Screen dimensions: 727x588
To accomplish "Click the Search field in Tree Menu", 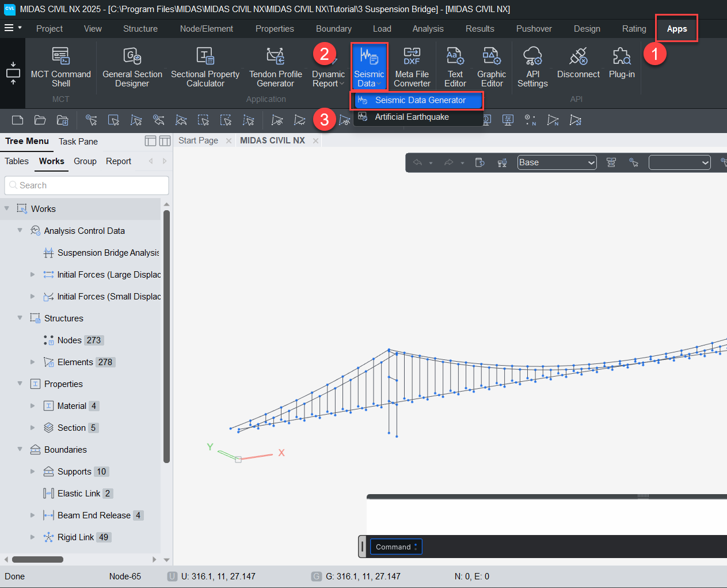I will (x=87, y=185).
